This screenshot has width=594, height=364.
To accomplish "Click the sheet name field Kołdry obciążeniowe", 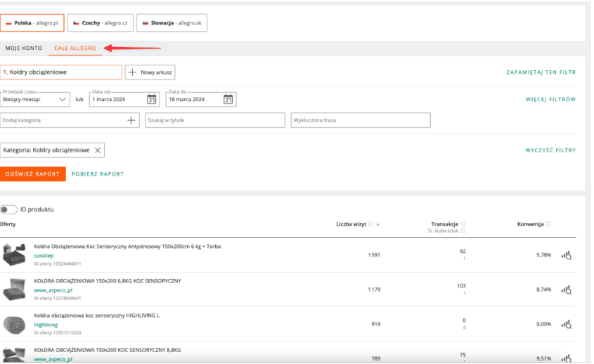I will tap(61, 72).
